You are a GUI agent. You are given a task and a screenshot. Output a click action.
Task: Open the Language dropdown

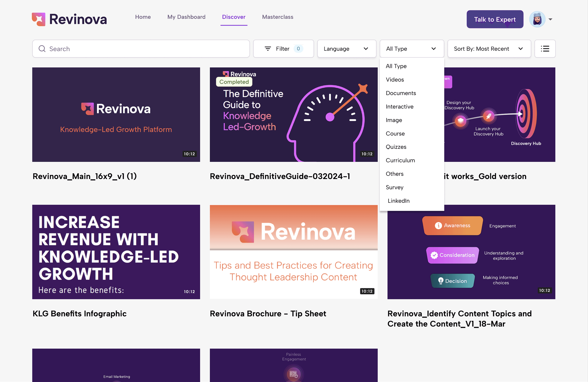[346, 49]
